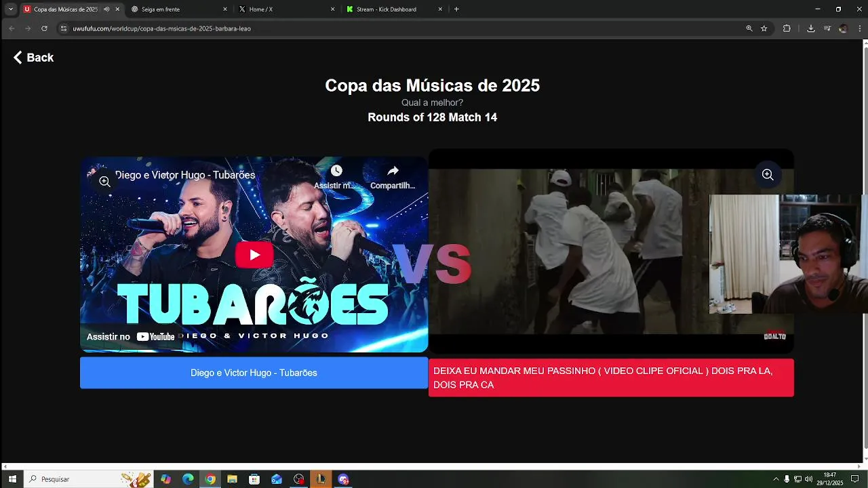This screenshot has width=868, height=488.
Task: Show Chrome downloads
Action: point(810,28)
